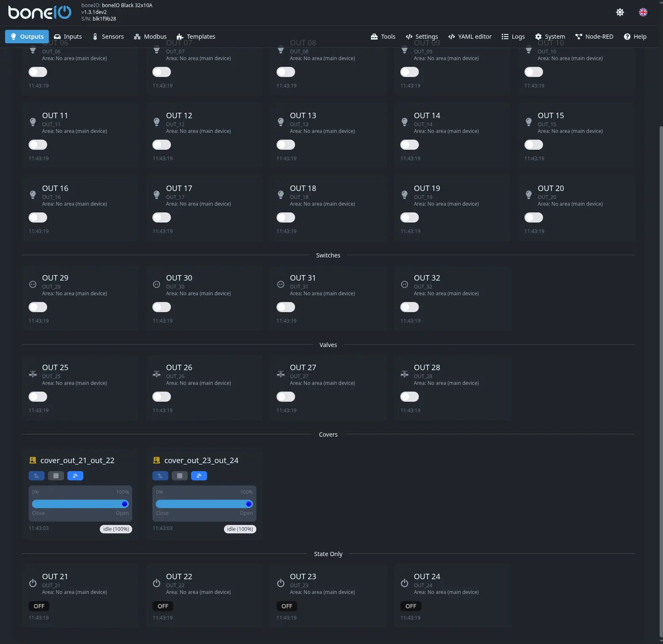Adjust the cover_out_23_out_24 position slider
The height and width of the screenshot is (644, 663).
click(x=204, y=504)
